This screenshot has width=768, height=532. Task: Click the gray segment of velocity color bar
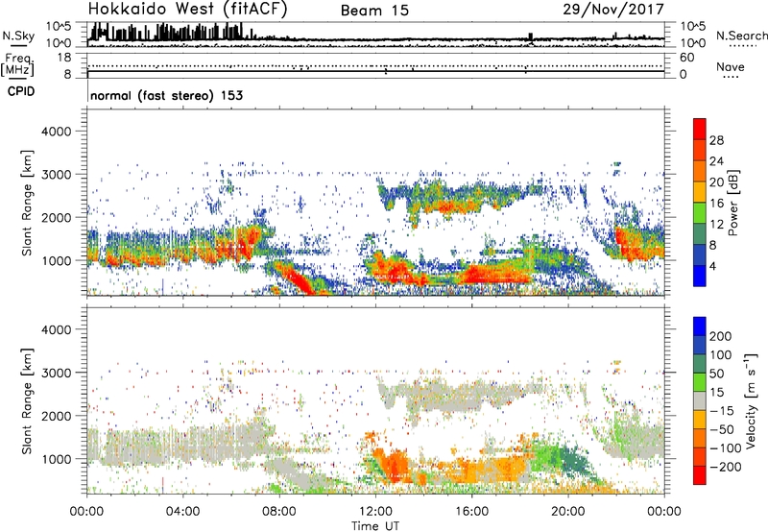click(x=700, y=401)
